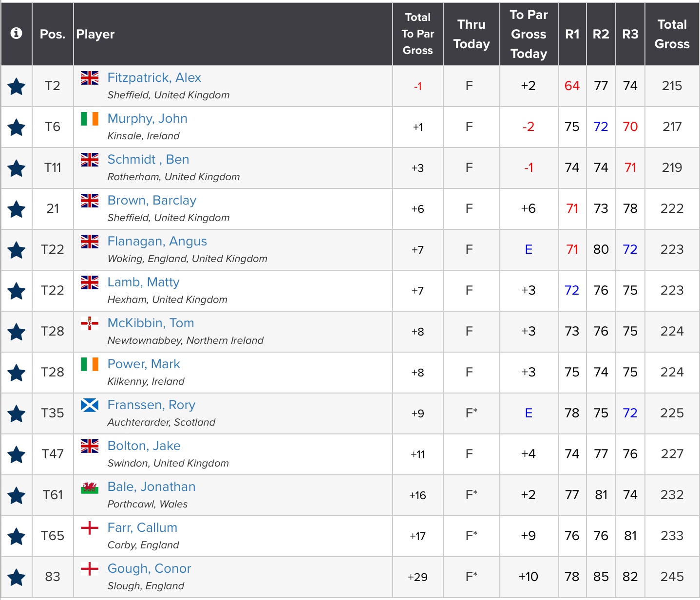Viewport: 700px width, 600px height.
Task: Click the info icon in table header
Action: pos(16,33)
